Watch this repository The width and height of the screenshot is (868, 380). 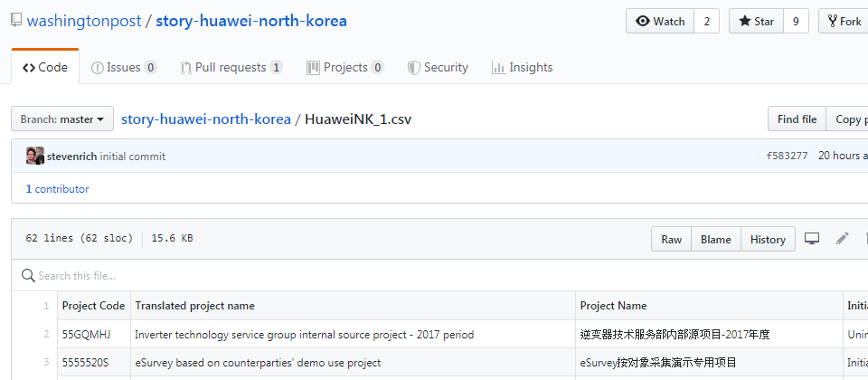point(660,21)
